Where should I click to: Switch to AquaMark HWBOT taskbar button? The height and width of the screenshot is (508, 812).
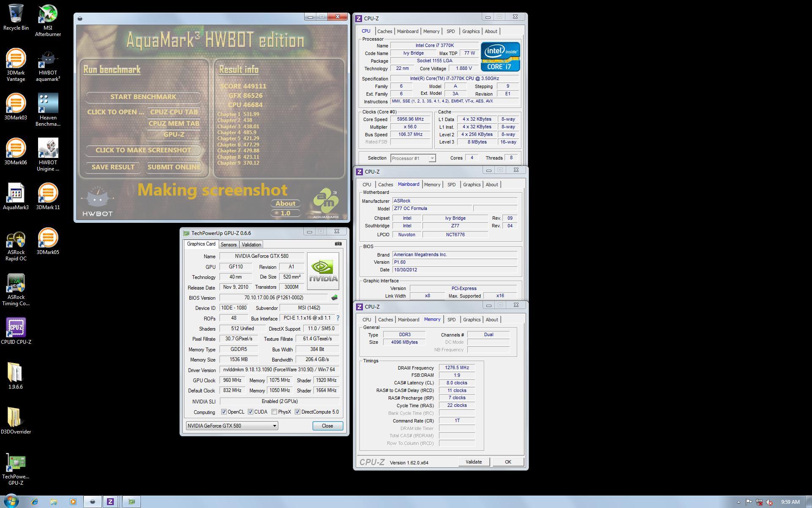pos(92,502)
